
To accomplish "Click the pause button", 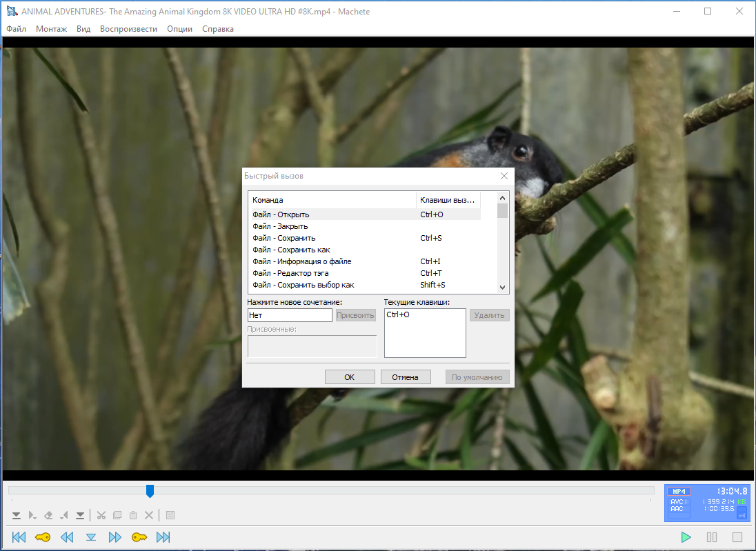I will click(x=712, y=537).
